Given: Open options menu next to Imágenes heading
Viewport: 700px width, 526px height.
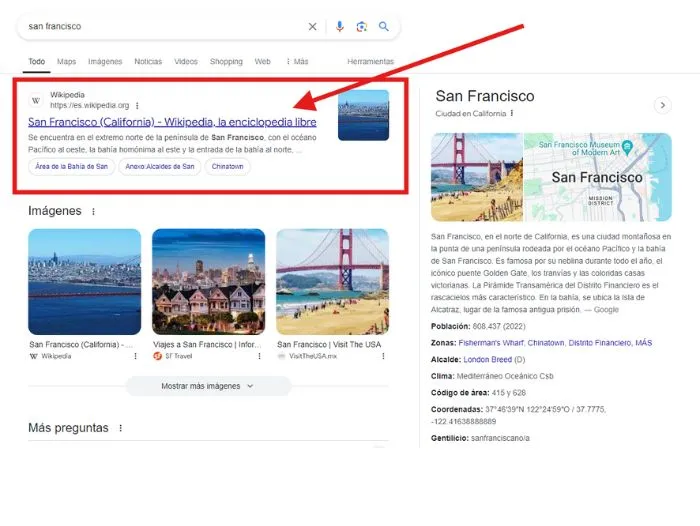Looking at the screenshot, I should [x=93, y=211].
